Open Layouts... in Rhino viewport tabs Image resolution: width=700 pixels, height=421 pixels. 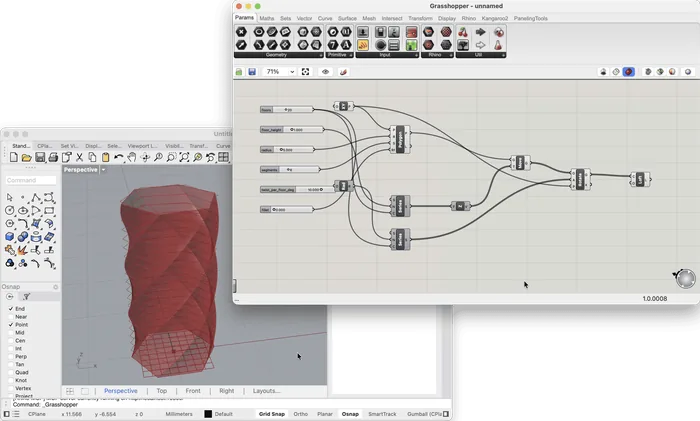tap(267, 391)
